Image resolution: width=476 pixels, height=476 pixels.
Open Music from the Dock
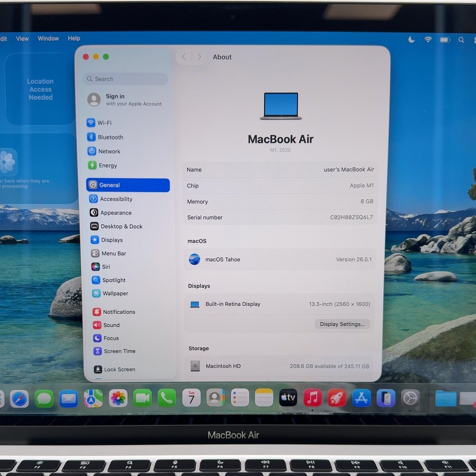coord(312,397)
